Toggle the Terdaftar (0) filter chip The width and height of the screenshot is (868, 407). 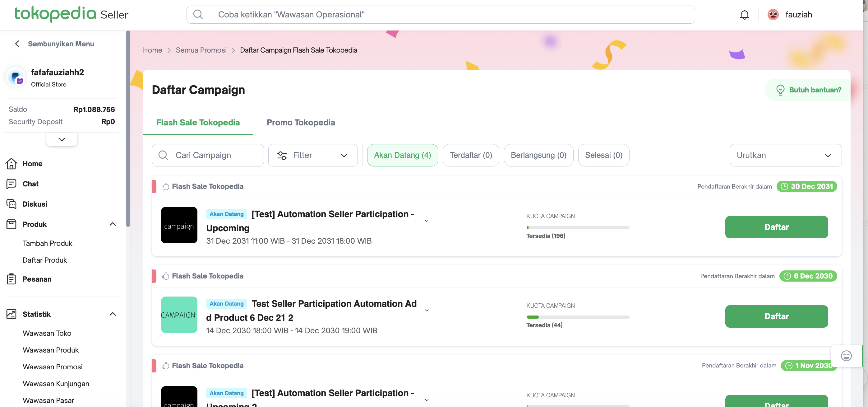[x=470, y=155]
